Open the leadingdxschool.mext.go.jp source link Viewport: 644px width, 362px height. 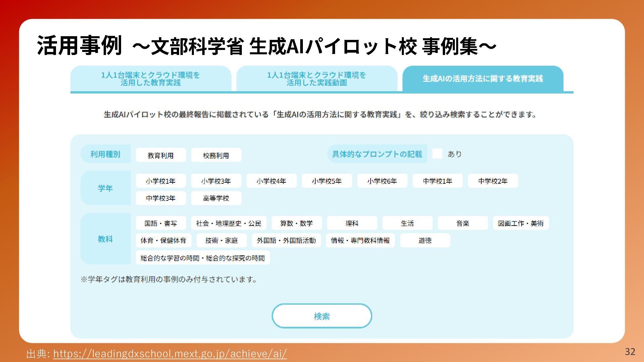(170, 354)
